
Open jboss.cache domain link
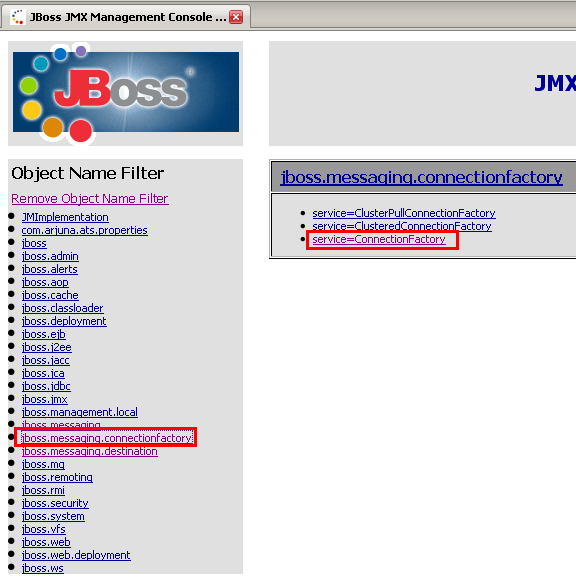[50, 295]
